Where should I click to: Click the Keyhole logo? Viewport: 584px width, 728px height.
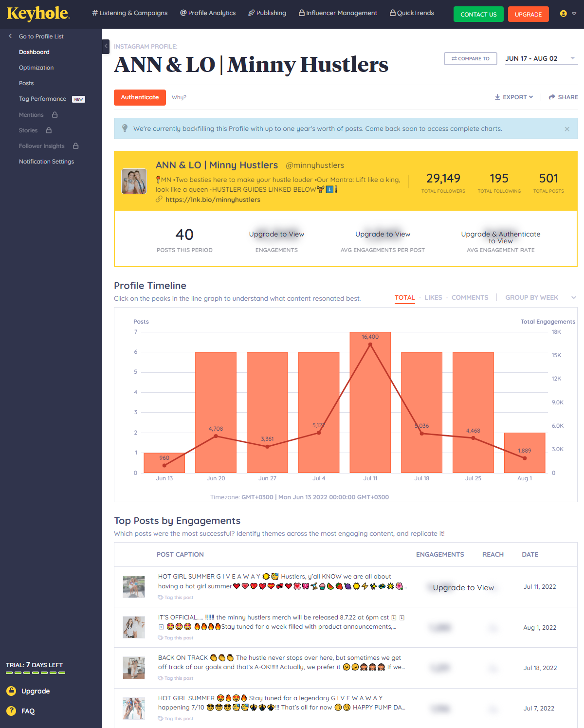coord(38,14)
